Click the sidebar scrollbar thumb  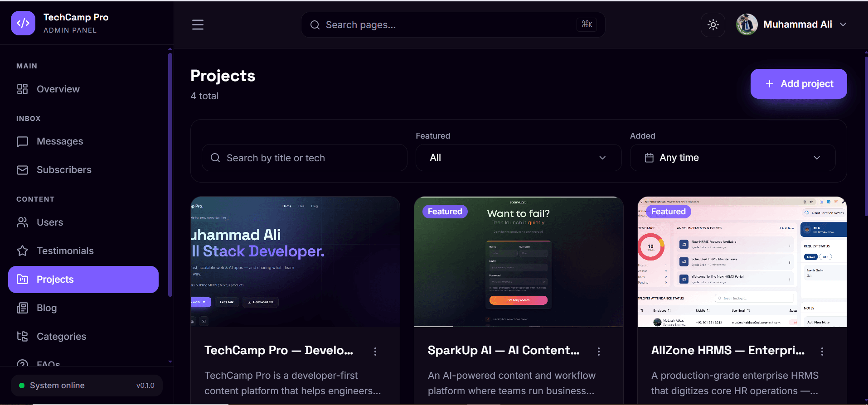click(x=170, y=174)
